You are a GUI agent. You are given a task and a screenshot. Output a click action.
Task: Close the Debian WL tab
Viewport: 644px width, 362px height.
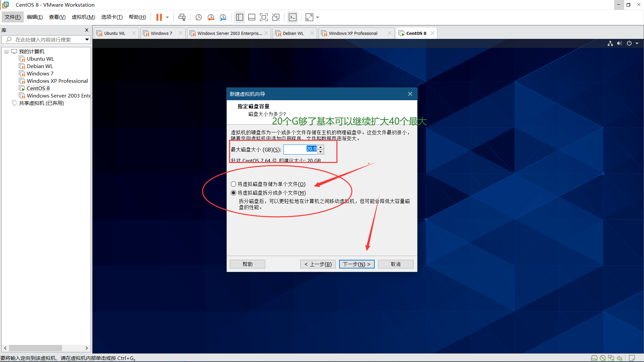pos(312,33)
